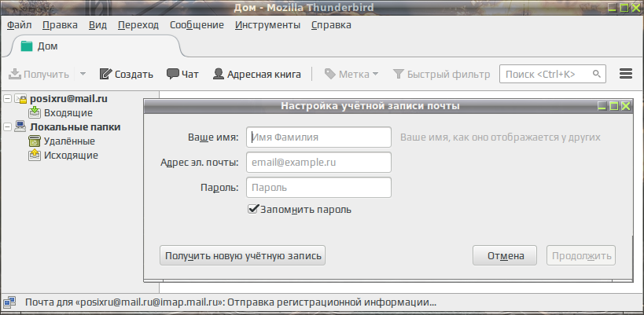Click the Локальные папки computer icon
The image size is (644, 315).
pos(20,126)
